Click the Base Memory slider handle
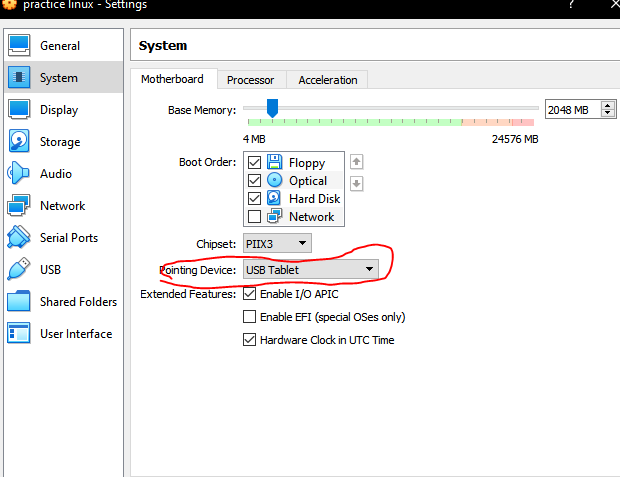 (272, 108)
